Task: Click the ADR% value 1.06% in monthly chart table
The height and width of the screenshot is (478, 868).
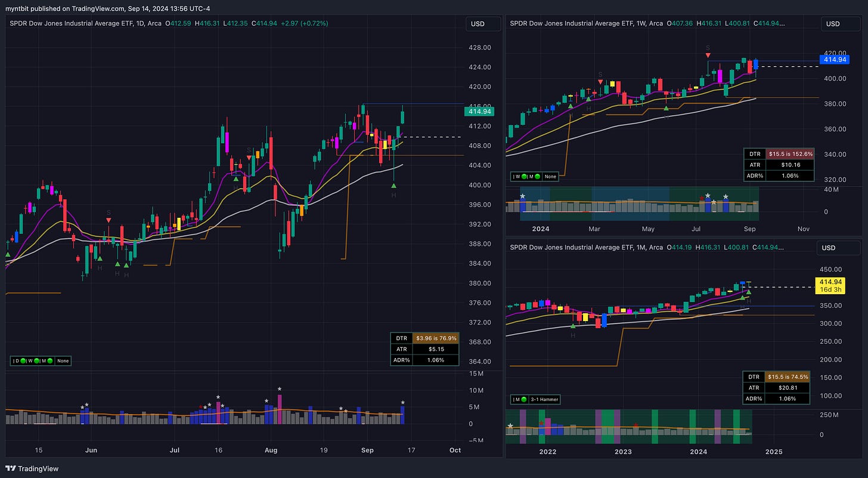Action: point(788,399)
